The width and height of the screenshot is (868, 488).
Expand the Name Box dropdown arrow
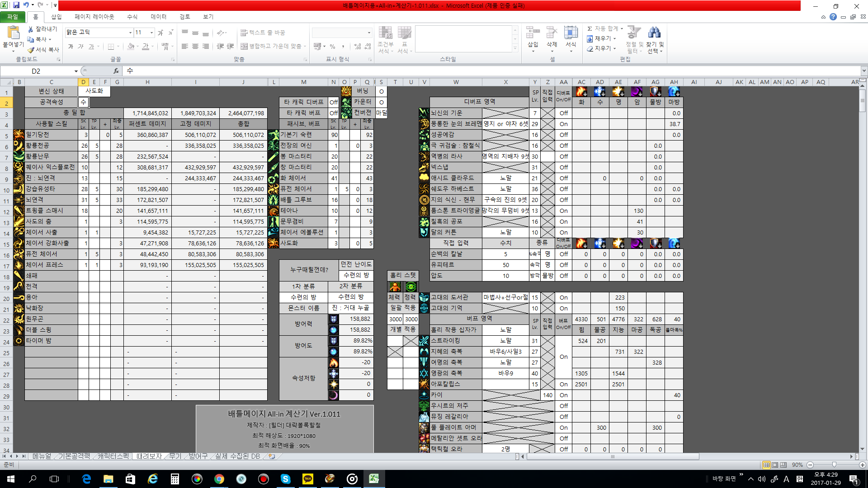76,71
